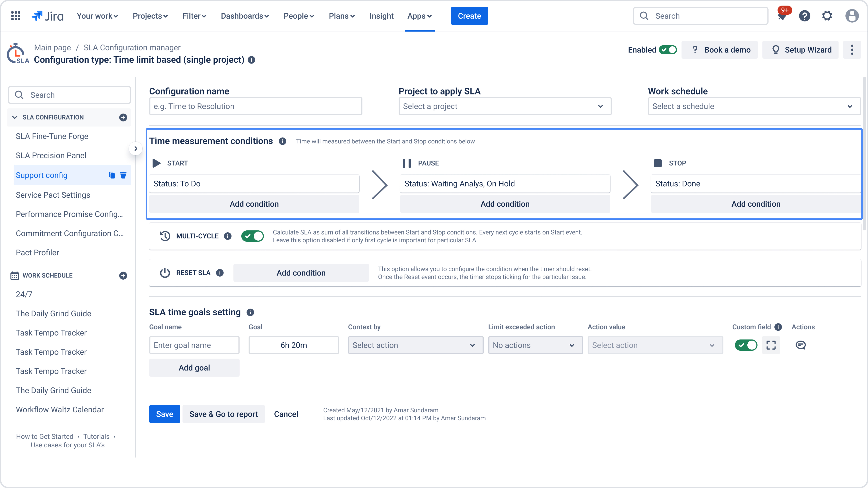Click the custom field expand icon

tap(771, 345)
